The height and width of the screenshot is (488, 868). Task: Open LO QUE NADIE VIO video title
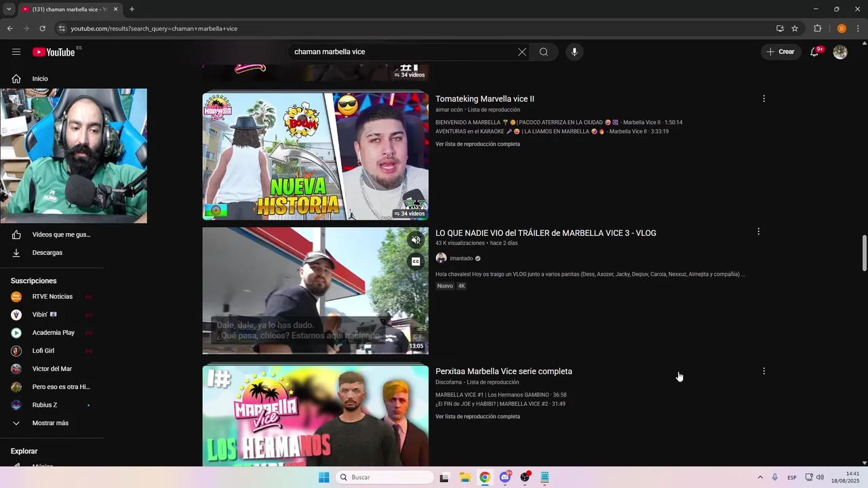pyautogui.click(x=546, y=233)
